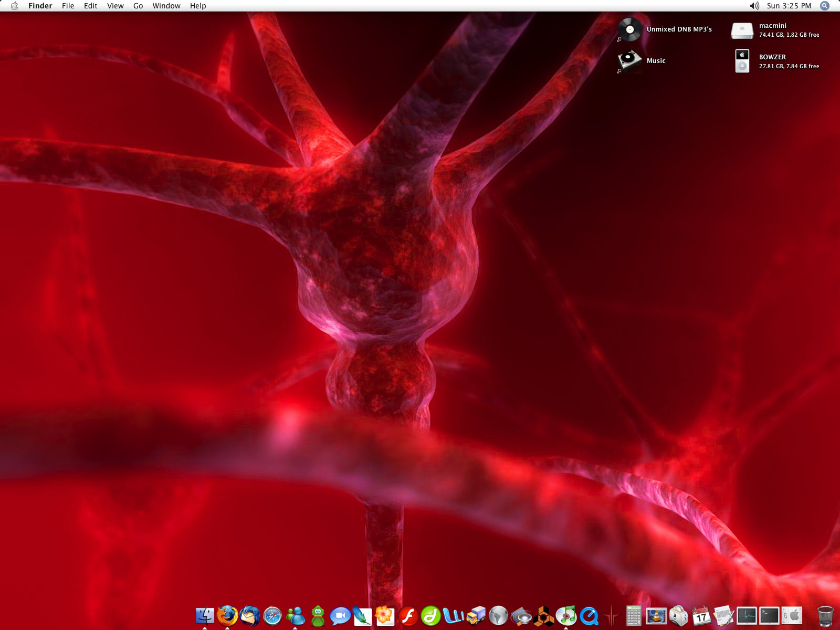
Task: Open the Calculator app in dock
Action: coord(634,615)
